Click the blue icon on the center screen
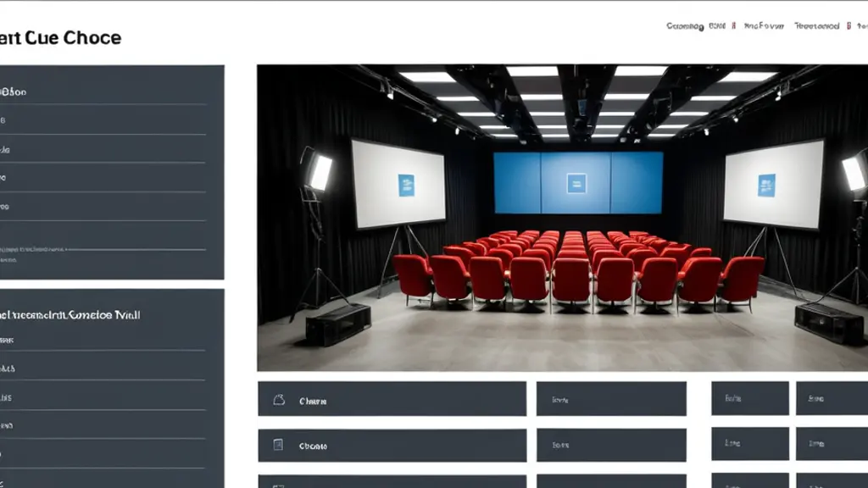 pyautogui.click(x=576, y=183)
